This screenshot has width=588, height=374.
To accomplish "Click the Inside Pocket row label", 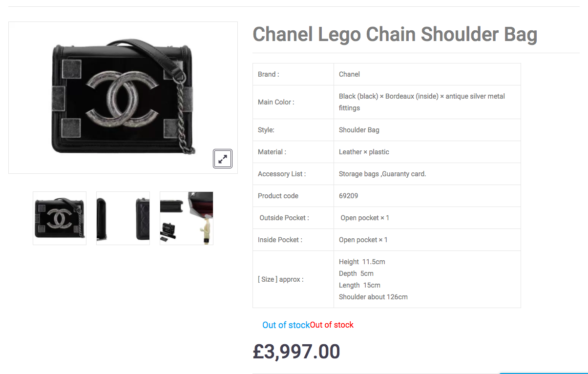I will pyautogui.click(x=280, y=240).
